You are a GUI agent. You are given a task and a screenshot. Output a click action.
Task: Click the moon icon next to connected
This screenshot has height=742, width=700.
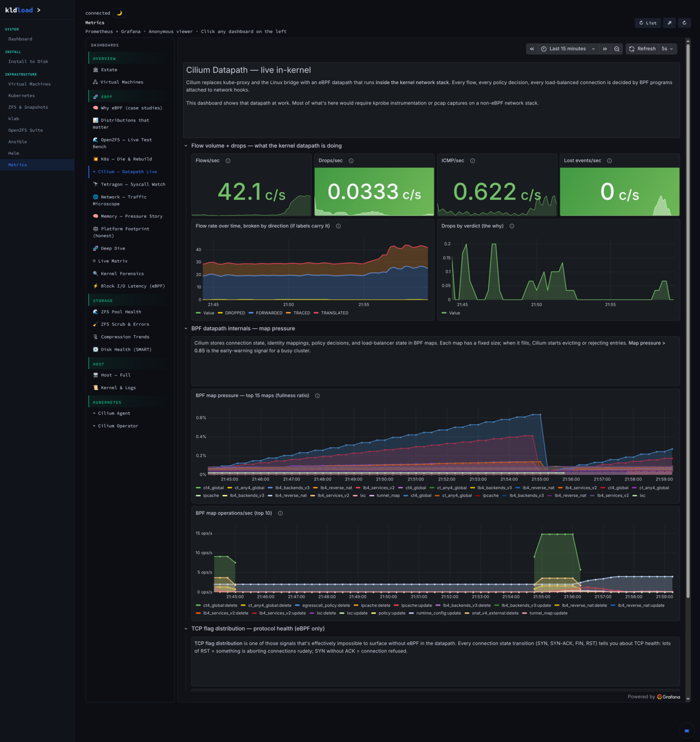point(119,13)
